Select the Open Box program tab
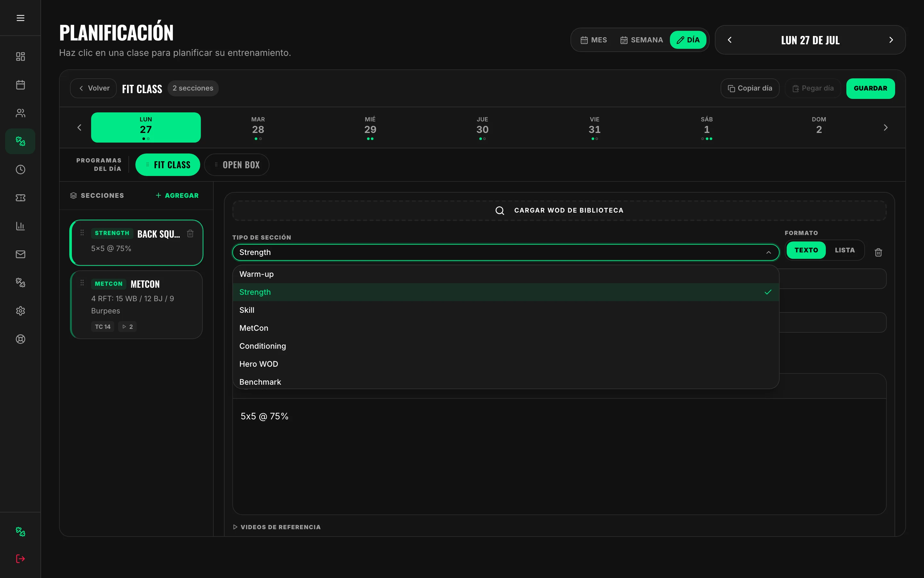Viewport: 924px width, 578px height. pos(237,165)
